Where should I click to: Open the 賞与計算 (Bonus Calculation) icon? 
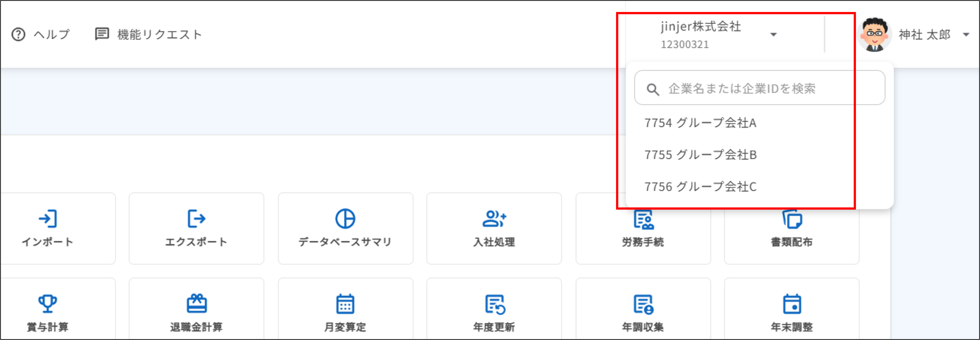(48, 312)
